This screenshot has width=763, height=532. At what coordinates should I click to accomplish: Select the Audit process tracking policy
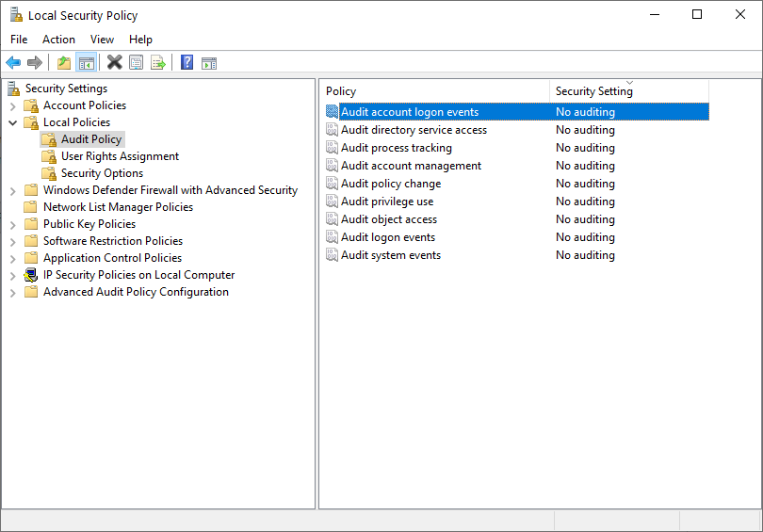tap(517, 148)
